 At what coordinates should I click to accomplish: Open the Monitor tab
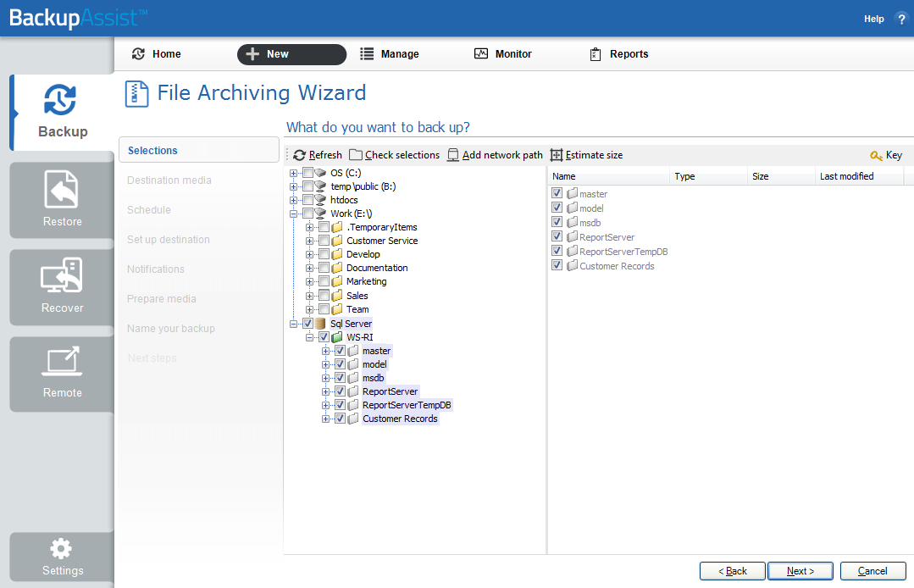pyautogui.click(x=503, y=54)
